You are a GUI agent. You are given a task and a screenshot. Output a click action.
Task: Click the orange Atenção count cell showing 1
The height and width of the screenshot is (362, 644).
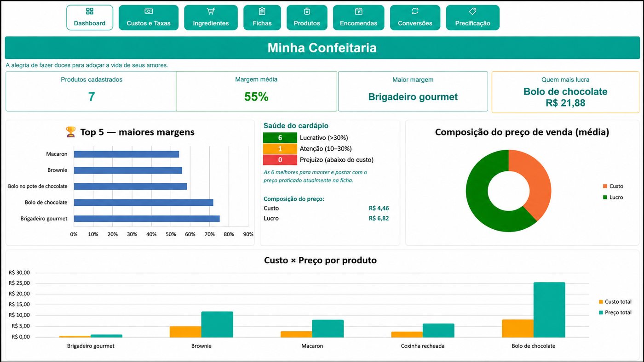coord(280,149)
